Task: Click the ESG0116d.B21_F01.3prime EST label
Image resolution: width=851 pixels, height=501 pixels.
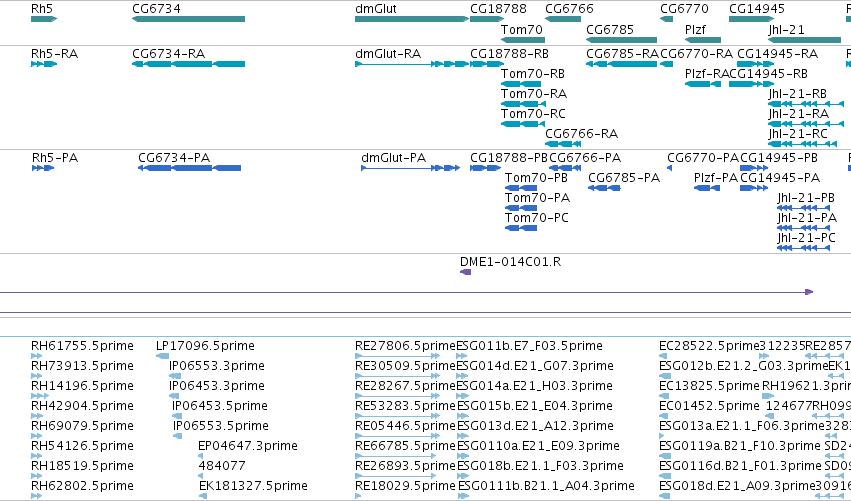Action: tap(740, 466)
